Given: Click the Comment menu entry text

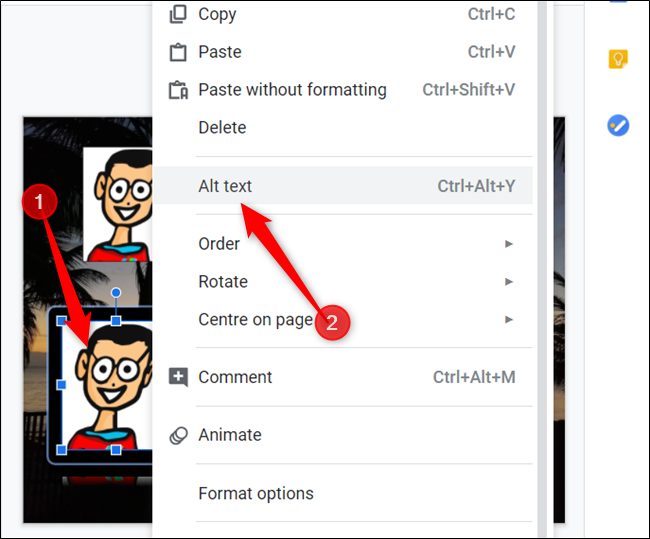Looking at the screenshot, I should [235, 377].
